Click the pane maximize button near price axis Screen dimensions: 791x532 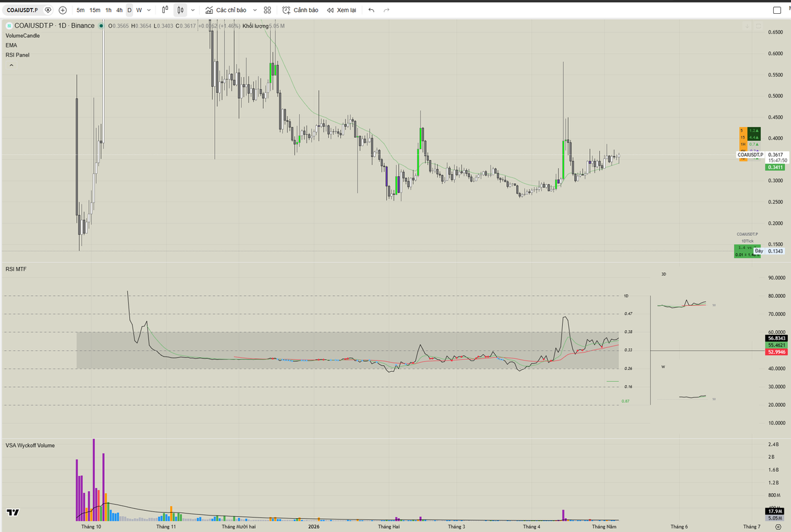point(759,26)
